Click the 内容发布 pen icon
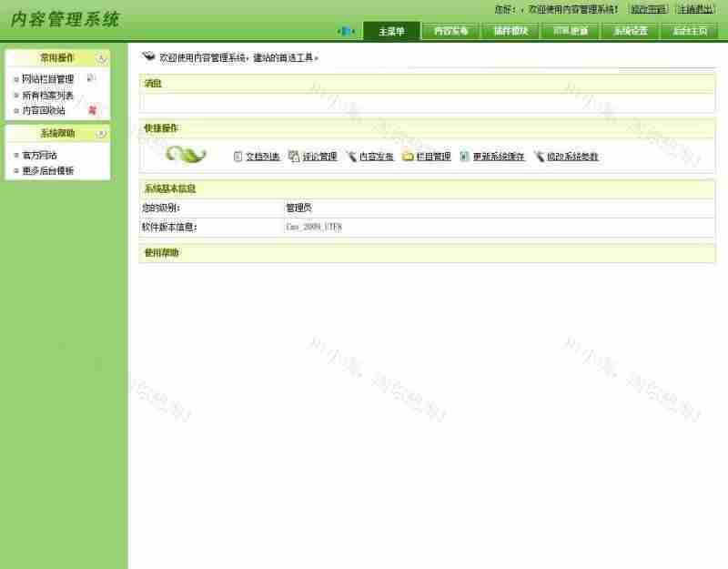The image size is (728, 569). pos(350,157)
